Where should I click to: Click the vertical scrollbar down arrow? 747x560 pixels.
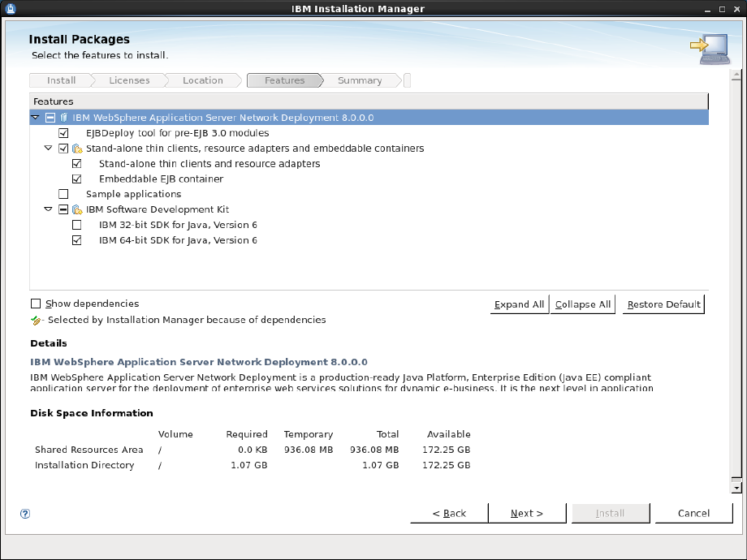(x=736, y=488)
